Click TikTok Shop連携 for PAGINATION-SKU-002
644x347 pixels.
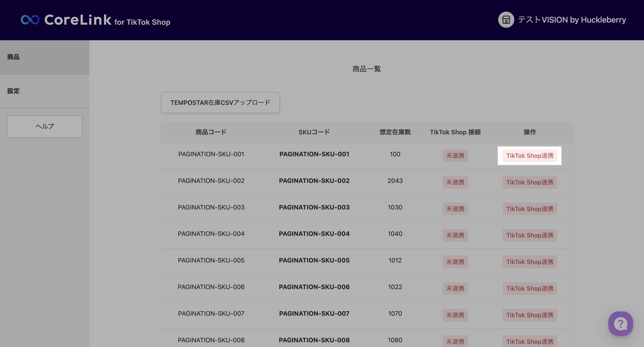click(x=530, y=182)
